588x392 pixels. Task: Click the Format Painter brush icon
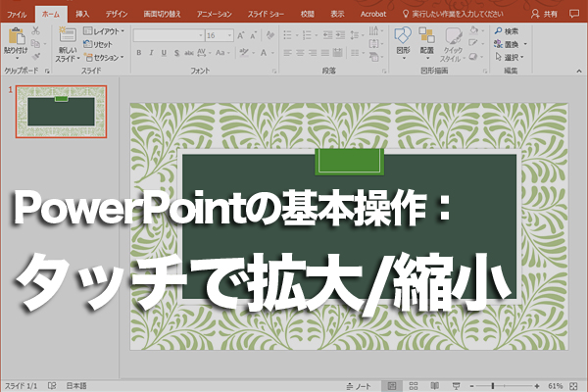click(35, 57)
